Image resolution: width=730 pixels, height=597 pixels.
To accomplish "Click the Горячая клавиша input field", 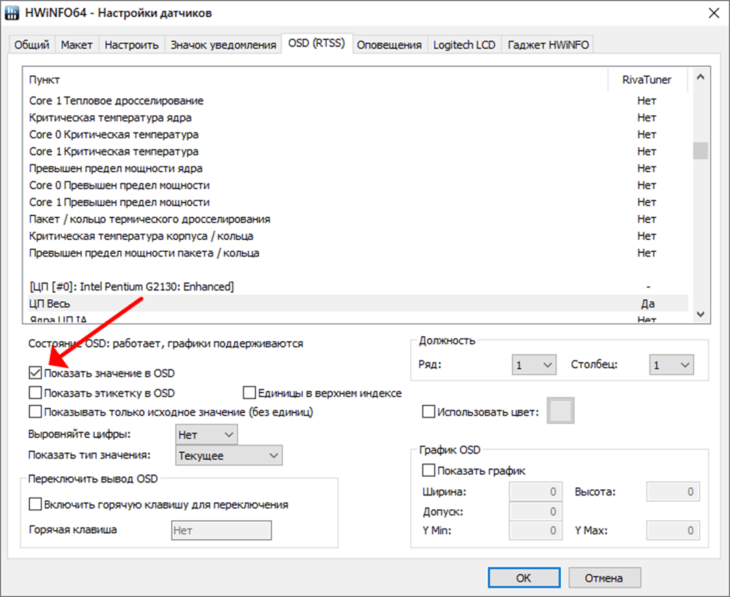I will tap(221, 530).
